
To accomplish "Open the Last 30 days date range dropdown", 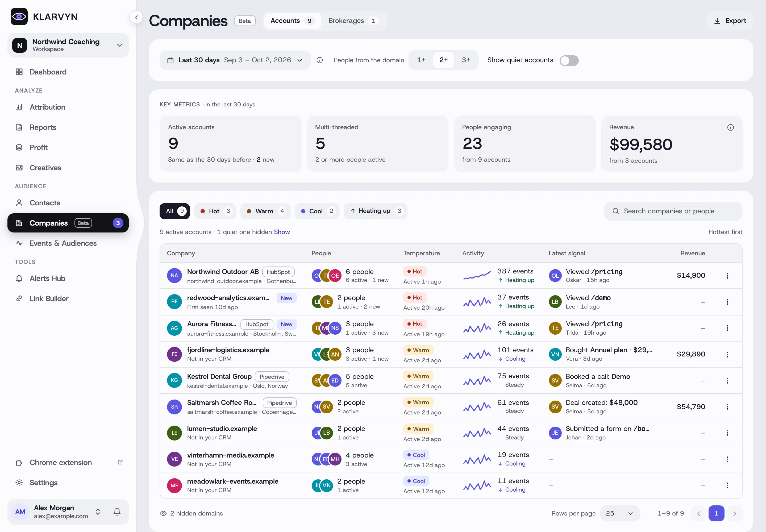I will coord(235,60).
